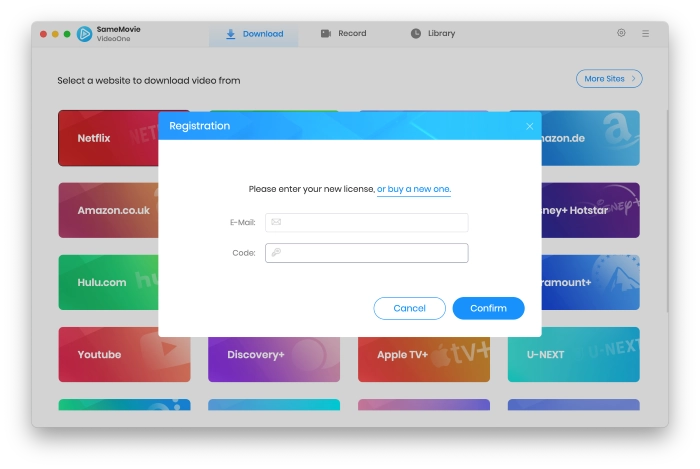Select the Amazon.co.uk site tile
The width and height of the screenshot is (700, 469).
[108, 210]
